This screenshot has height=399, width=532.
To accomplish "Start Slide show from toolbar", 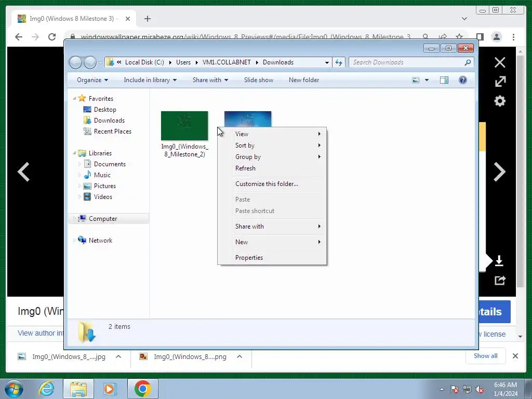I will (x=259, y=80).
